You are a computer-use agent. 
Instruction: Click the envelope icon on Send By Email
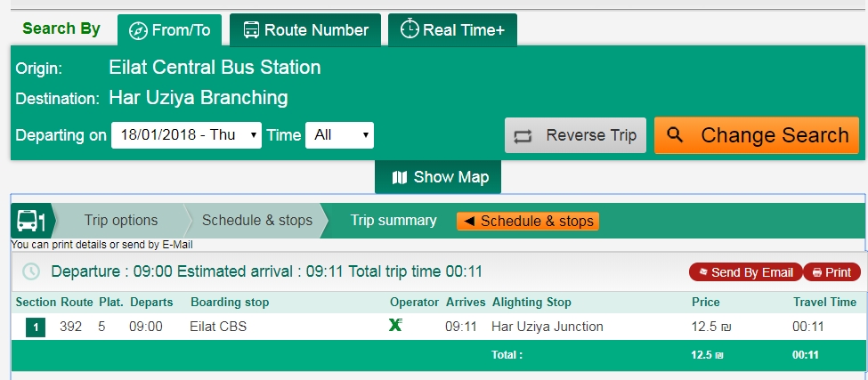coord(704,272)
